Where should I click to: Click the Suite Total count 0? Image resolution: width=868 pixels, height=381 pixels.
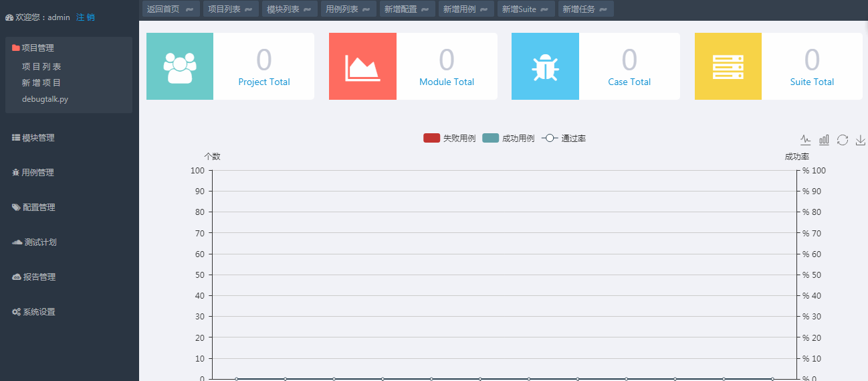pos(812,60)
